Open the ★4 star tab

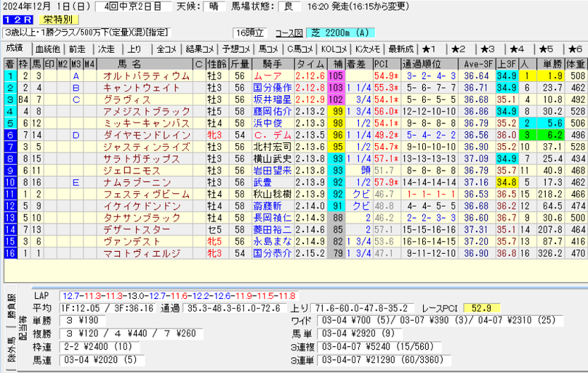517,49
